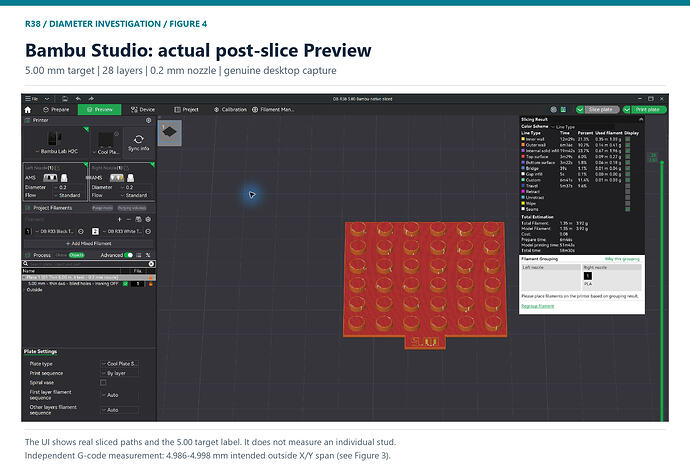Screen dimensions: 690x475
Task: Click the remove filament minus icon
Action: (x=128, y=219)
